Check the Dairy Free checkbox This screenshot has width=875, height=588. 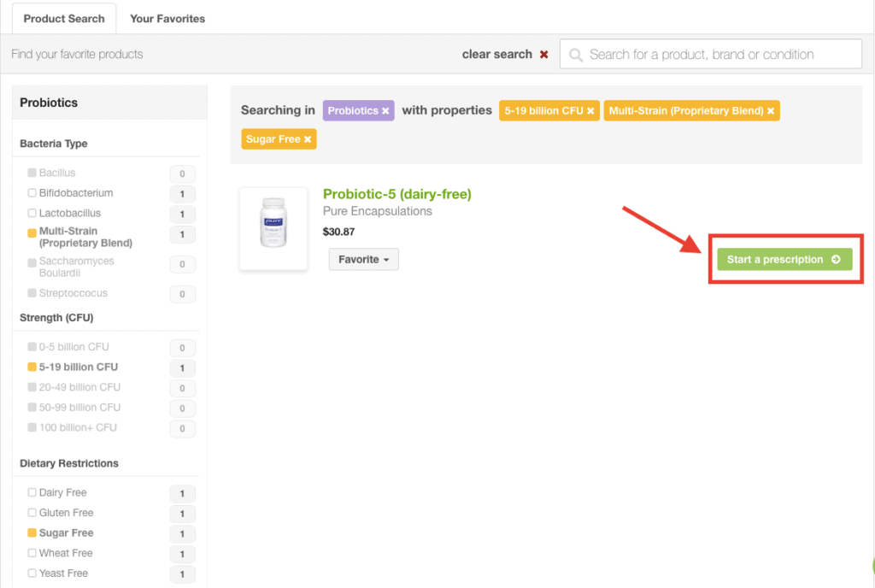click(x=32, y=492)
